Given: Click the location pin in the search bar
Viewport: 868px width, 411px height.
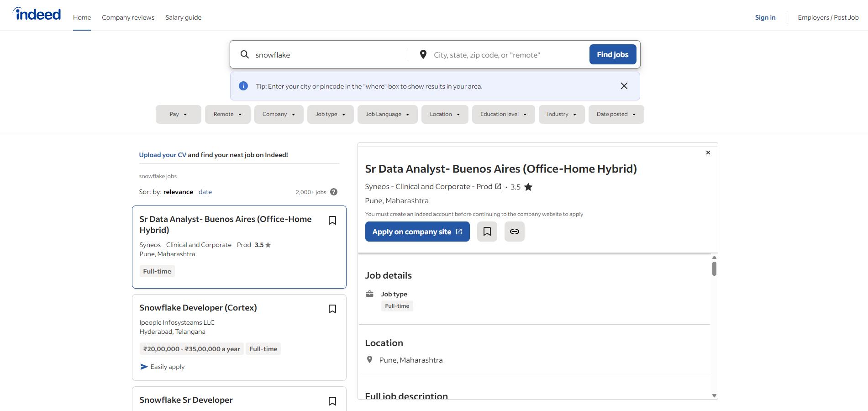Looking at the screenshot, I should pos(423,55).
